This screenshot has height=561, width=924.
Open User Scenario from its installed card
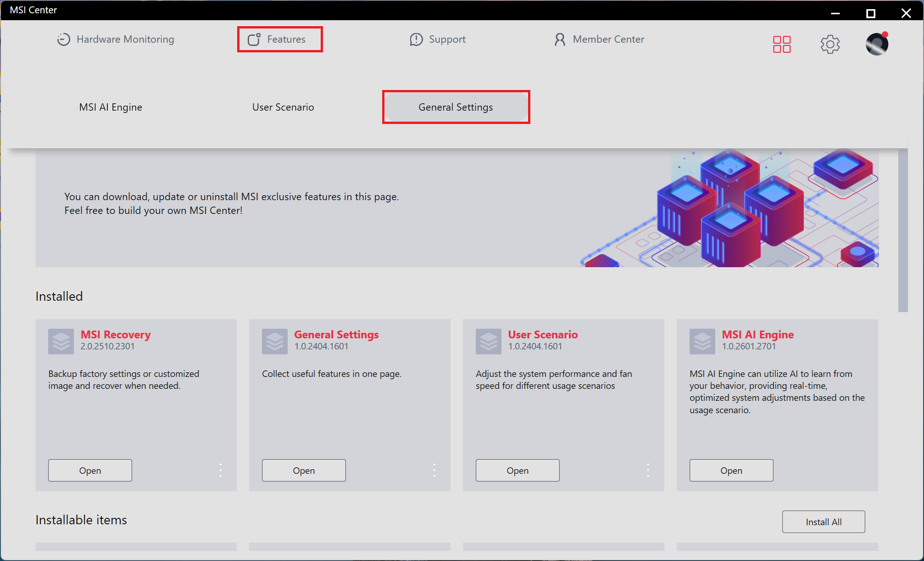click(x=518, y=470)
